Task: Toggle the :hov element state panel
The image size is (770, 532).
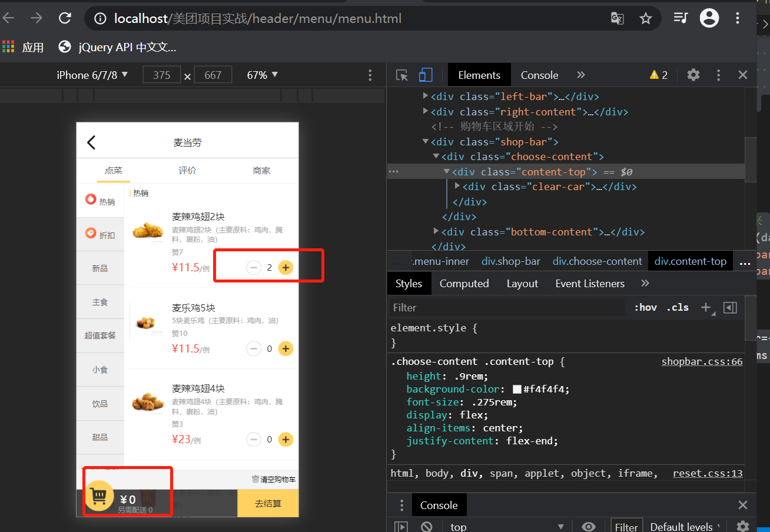Action: [x=645, y=307]
